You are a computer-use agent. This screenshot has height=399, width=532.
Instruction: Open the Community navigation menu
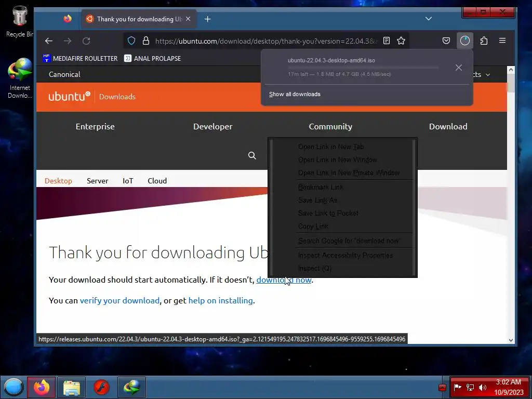click(x=330, y=127)
